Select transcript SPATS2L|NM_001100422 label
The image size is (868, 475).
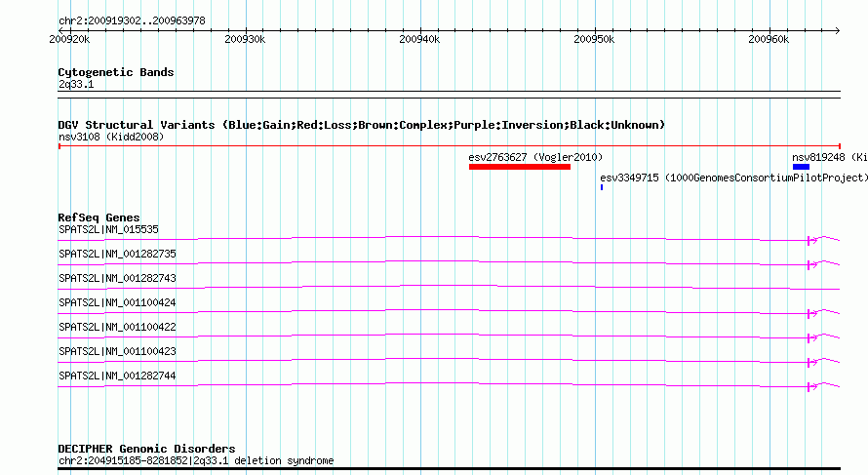coord(117,327)
